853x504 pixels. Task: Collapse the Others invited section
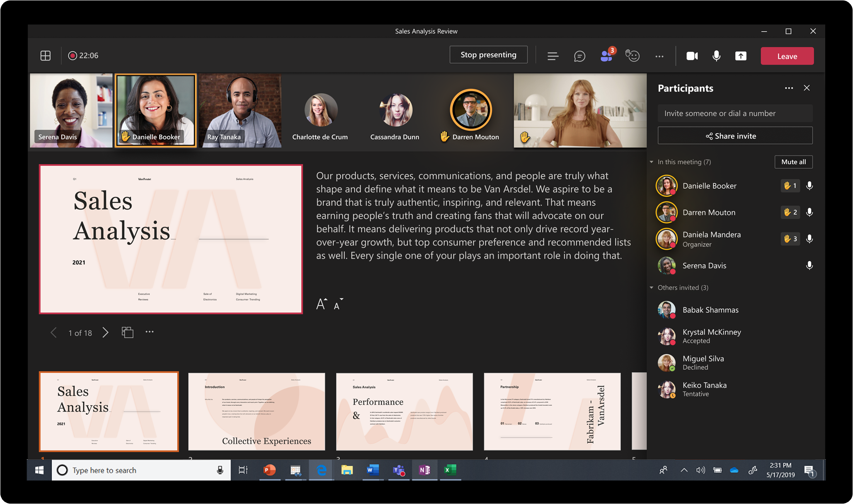[654, 289]
